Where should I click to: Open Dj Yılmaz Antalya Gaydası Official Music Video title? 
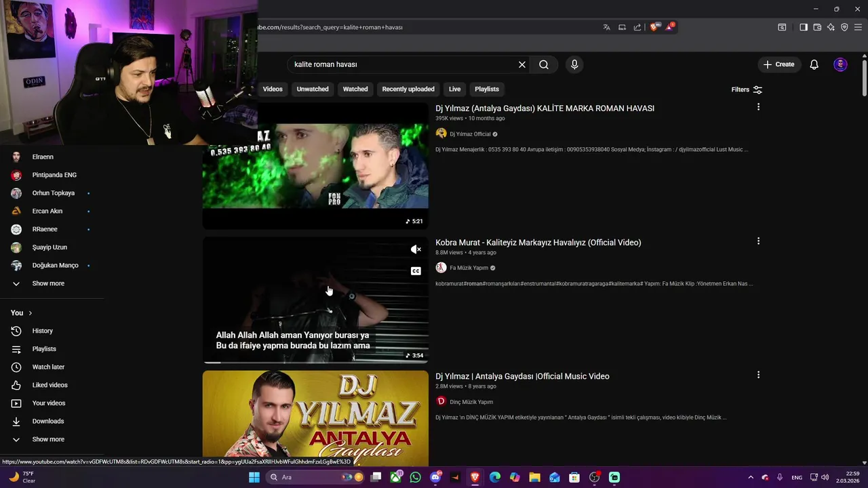point(522,376)
